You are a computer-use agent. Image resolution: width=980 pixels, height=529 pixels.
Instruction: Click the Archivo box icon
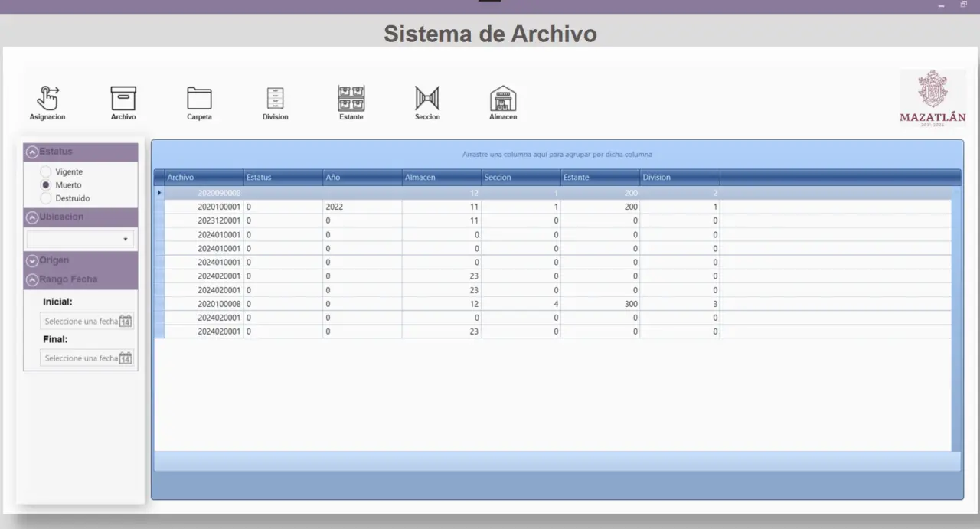123,99
